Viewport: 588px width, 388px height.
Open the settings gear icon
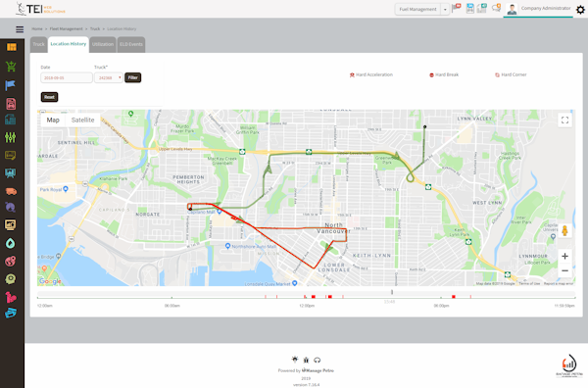(x=580, y=10)
